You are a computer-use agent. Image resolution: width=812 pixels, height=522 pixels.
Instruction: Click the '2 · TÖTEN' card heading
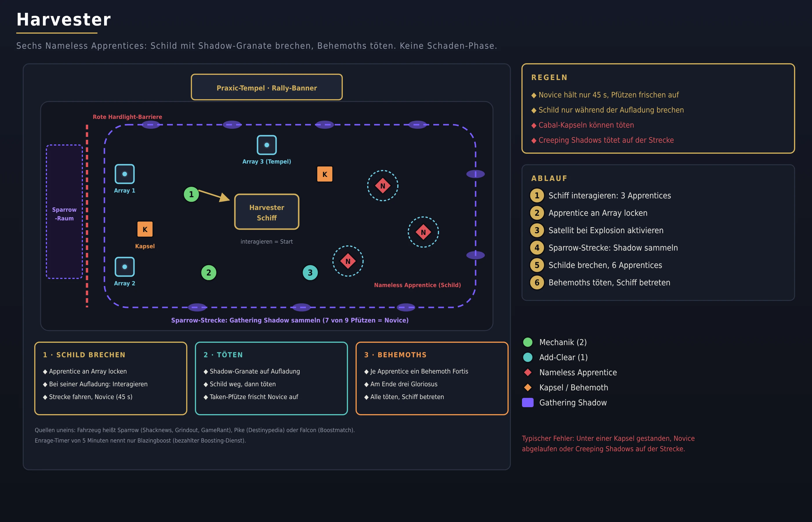tap(223, 355)
